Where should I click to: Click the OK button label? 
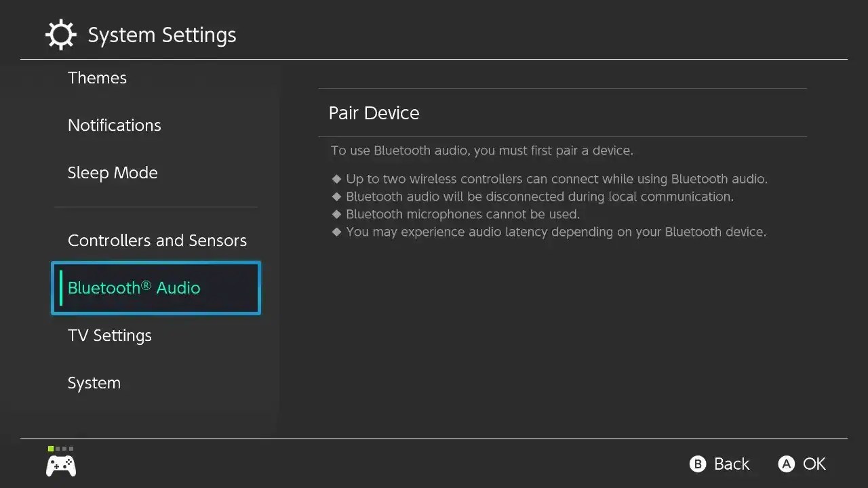click(813, 464)
